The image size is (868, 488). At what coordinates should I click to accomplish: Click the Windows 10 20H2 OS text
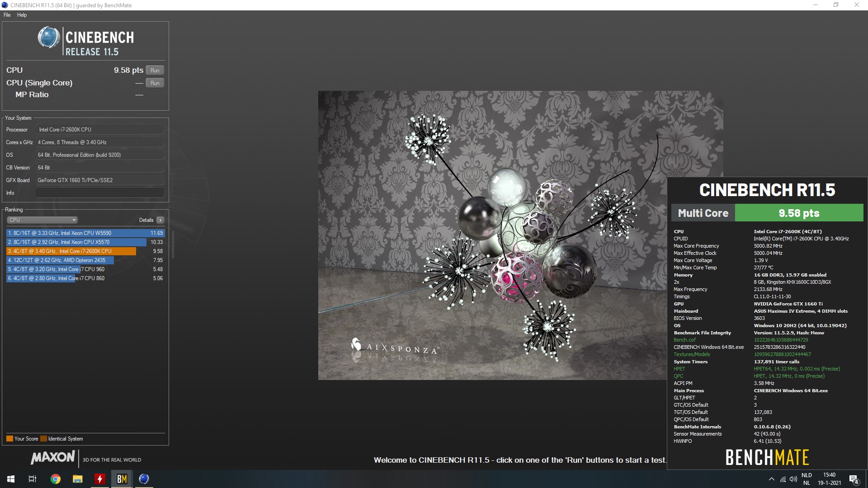[800, 325]
